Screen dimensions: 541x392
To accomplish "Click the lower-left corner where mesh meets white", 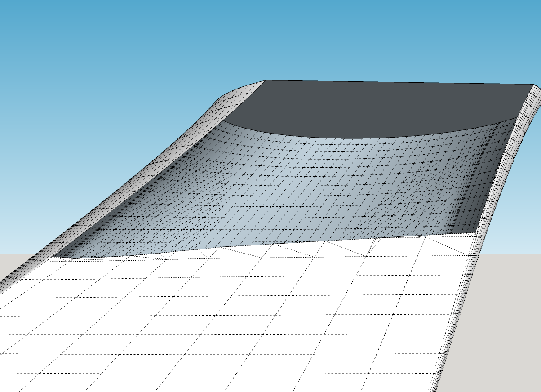I will [x=55, y=258].
